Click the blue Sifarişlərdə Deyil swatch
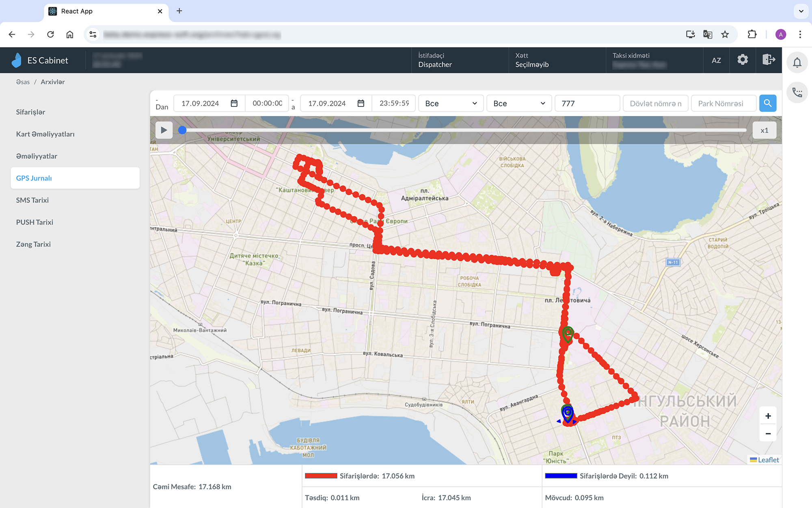The height and width of the screenshot is (508, 812). click(561, 475)
